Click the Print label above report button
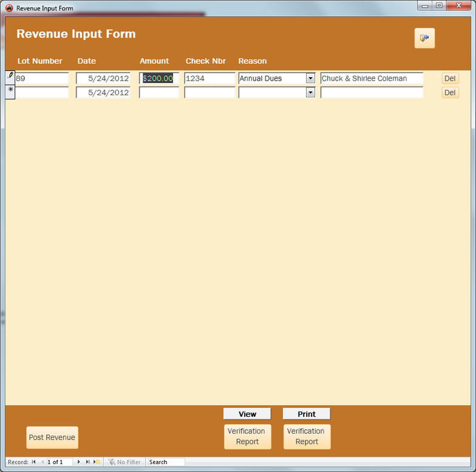The height and width of the screenshot is (472, 476). tap(307, 414)
